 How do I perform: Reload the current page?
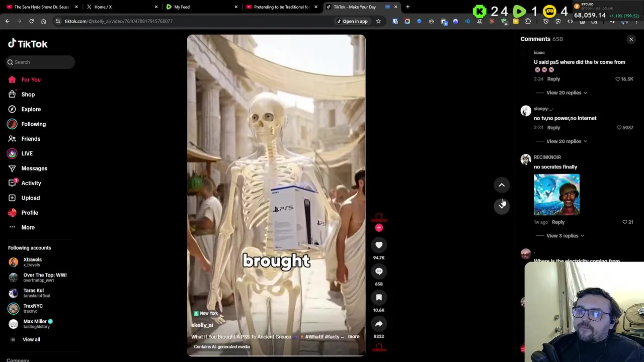tap(31, 21)
